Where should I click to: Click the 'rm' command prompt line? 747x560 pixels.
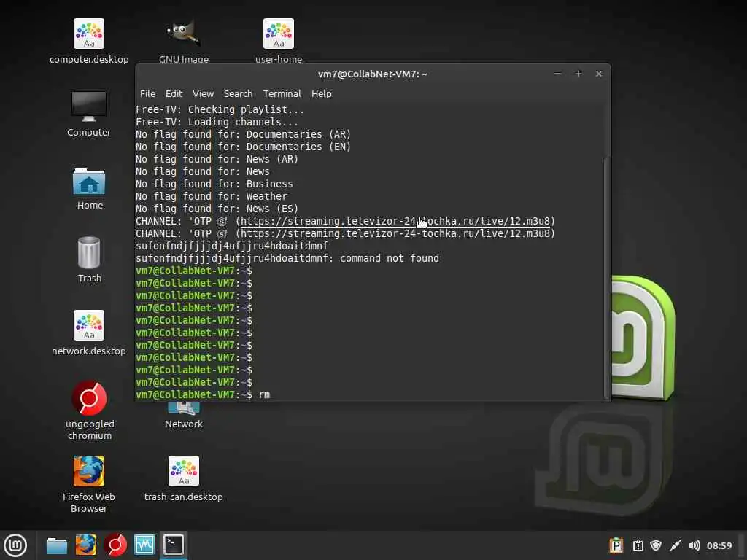click(x=203, y=394)
